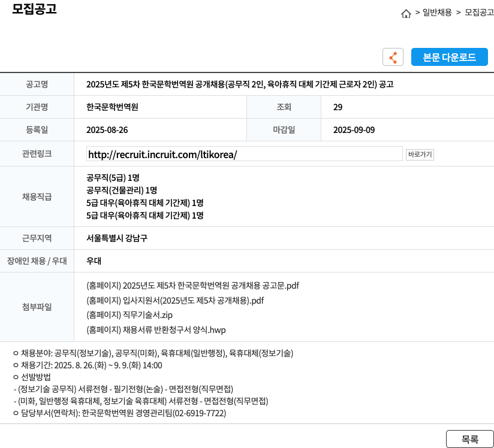Click the 채용기간 2025. 8. 26. line
Viewport: 494px width, 448px height.
pos(88,365)
